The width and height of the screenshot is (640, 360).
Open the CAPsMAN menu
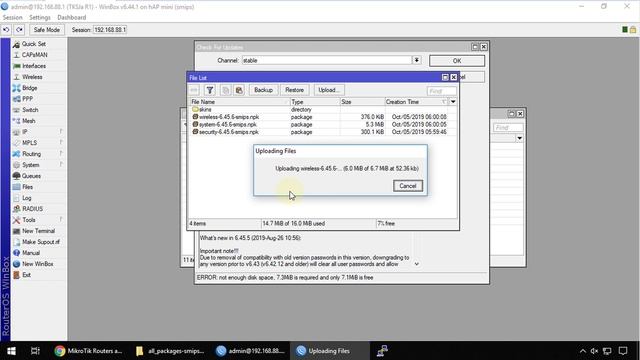(34, 55)
